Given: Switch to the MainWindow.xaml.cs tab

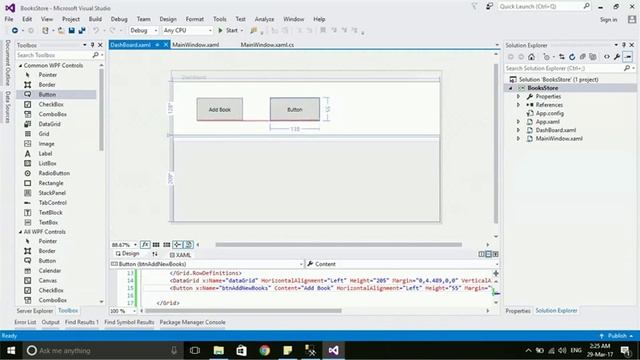Looking at the screenshot, I should (x=267, y=45).
